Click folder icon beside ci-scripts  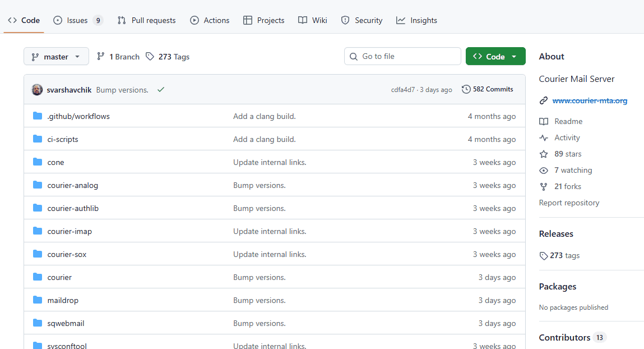point(38,139)
